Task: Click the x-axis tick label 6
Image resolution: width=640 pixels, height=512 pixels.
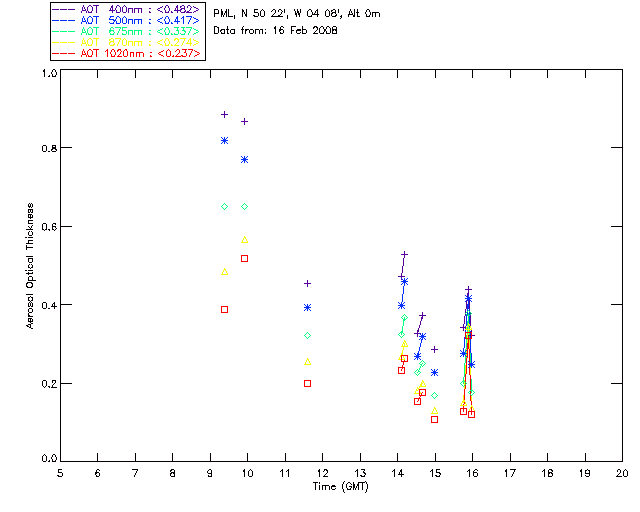Action: point(98,473)
